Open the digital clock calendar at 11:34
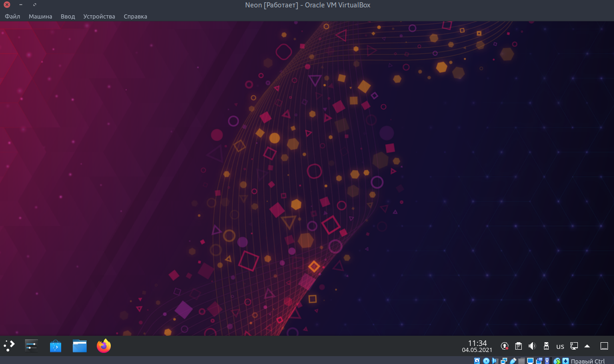Viewport: 614px width, 364px height. pyautogui.click(x=477, y=346)
